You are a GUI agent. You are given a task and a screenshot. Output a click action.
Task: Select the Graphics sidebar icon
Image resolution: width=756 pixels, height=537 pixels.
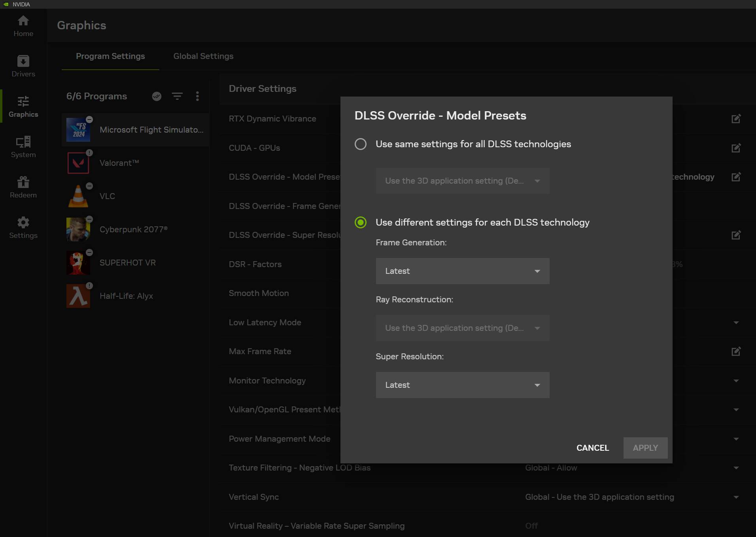tap(23, 106)
